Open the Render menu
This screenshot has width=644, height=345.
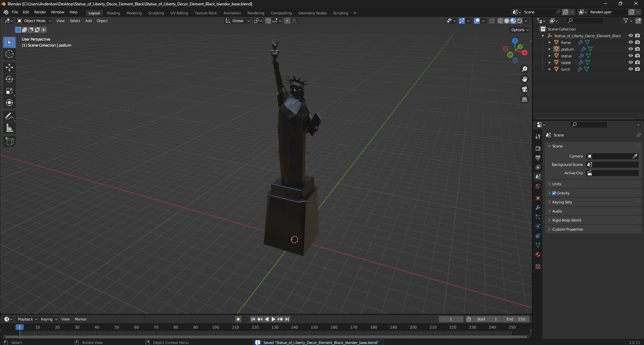point(40,12)
